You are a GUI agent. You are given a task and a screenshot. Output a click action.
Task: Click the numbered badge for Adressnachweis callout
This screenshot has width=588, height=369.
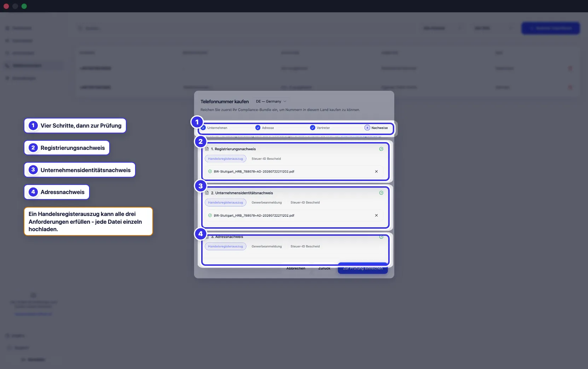(33, 192)
